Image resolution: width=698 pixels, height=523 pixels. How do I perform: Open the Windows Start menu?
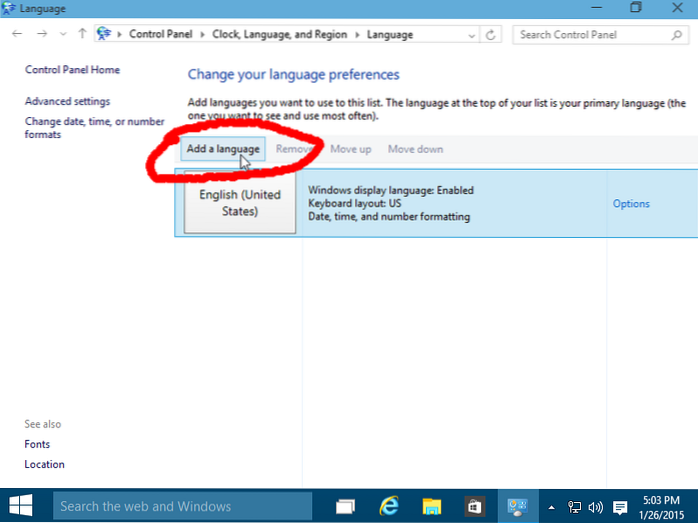click(x=21, y=506)
